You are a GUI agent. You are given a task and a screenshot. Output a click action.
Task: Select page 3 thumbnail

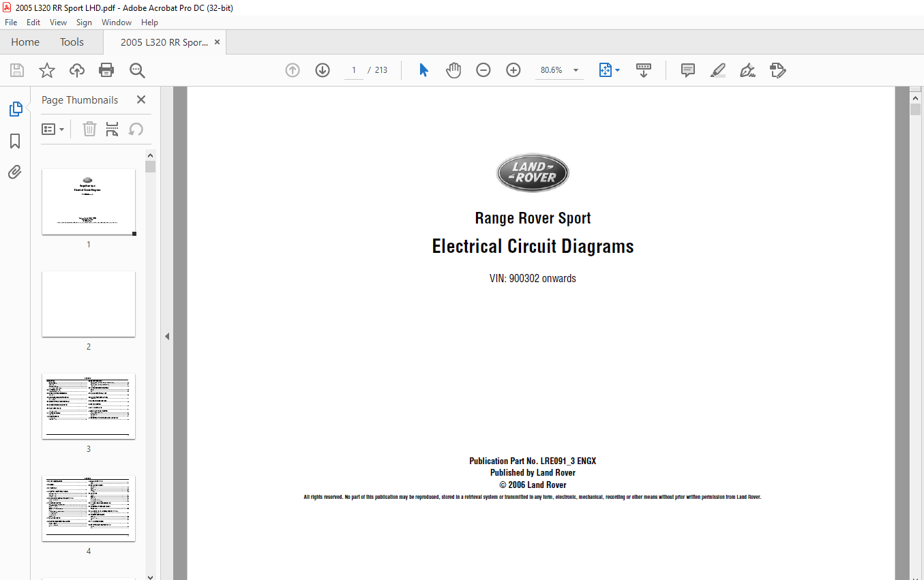tap(89, 406)
